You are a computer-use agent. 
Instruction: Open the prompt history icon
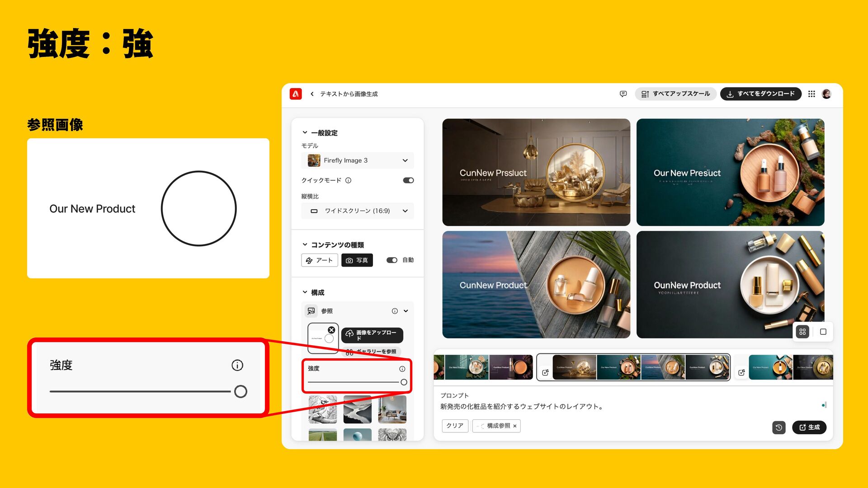click(778, 427)
